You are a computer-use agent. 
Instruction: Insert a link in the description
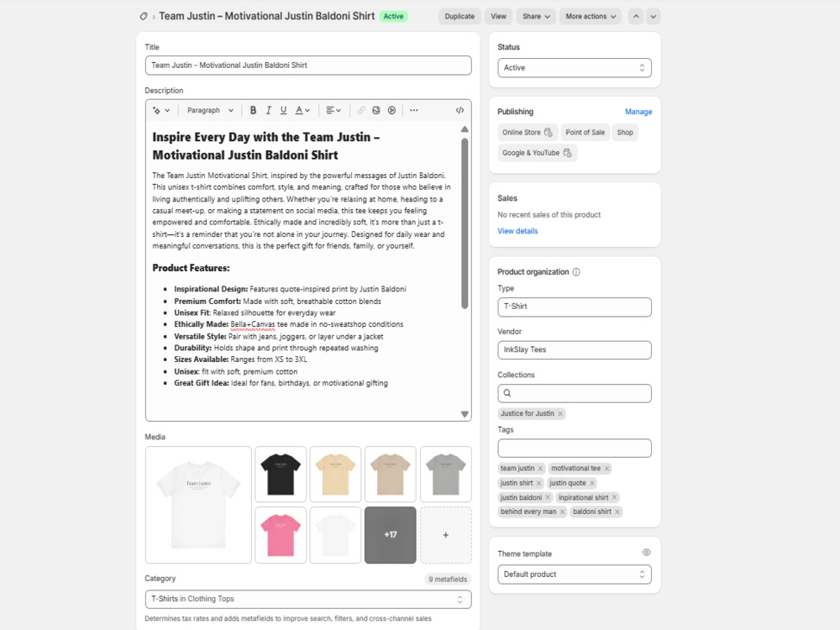pos(361,110)
